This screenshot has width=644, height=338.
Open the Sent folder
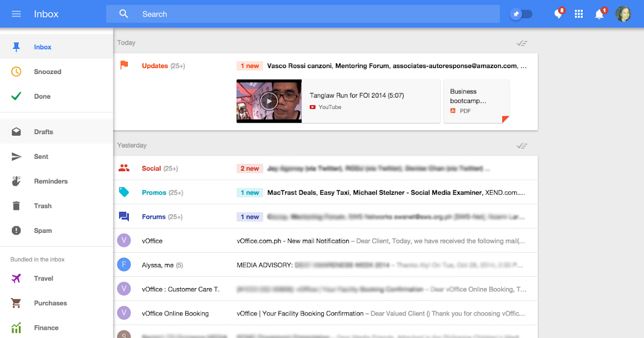pos(56,157)
